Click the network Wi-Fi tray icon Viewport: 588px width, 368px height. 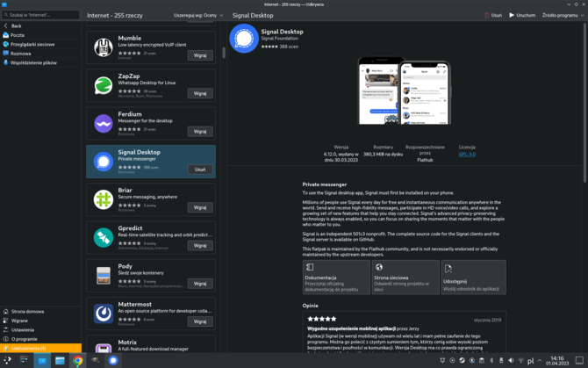pyautogui.click(x=520, y=360)
